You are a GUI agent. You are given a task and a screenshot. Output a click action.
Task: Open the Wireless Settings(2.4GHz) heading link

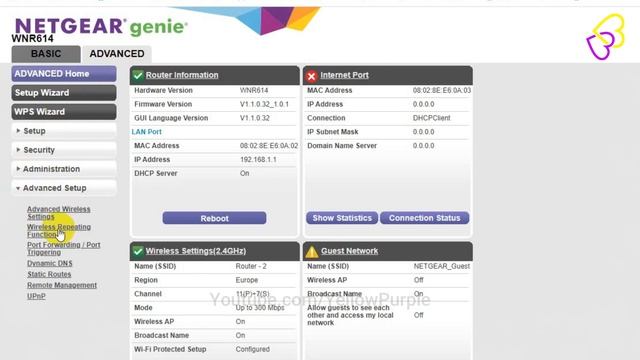(x=196, y=251)
